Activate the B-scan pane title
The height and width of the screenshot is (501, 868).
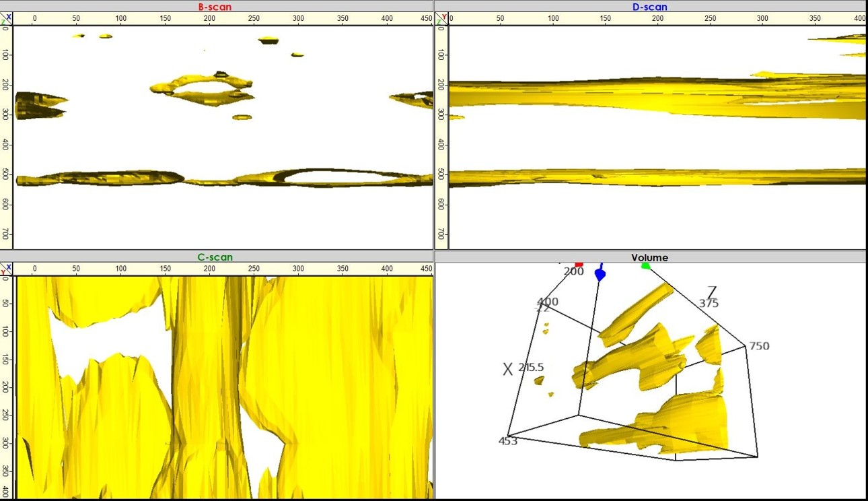[215, 7]
